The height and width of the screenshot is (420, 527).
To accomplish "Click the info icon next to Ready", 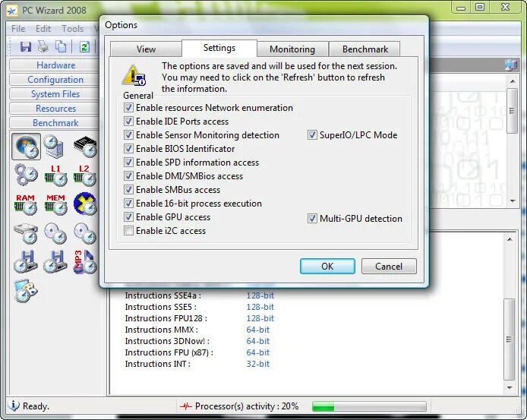I will coord(14,406).
